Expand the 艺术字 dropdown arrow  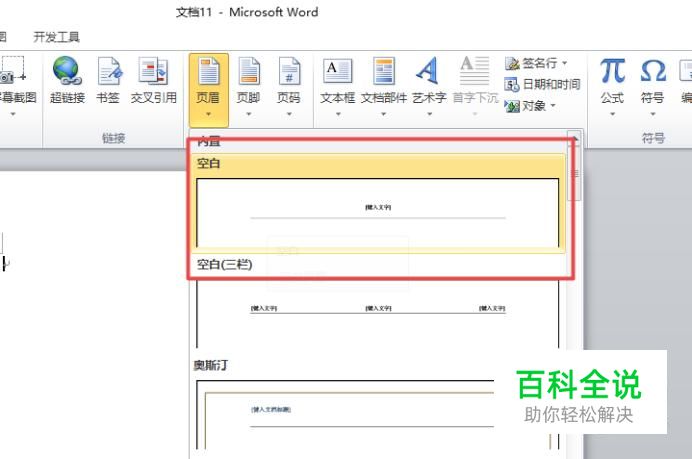point(429,114)
